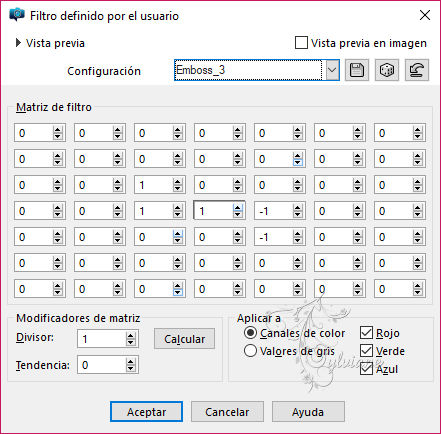Uncheck the Azul channel checkbox

(366, 369)
